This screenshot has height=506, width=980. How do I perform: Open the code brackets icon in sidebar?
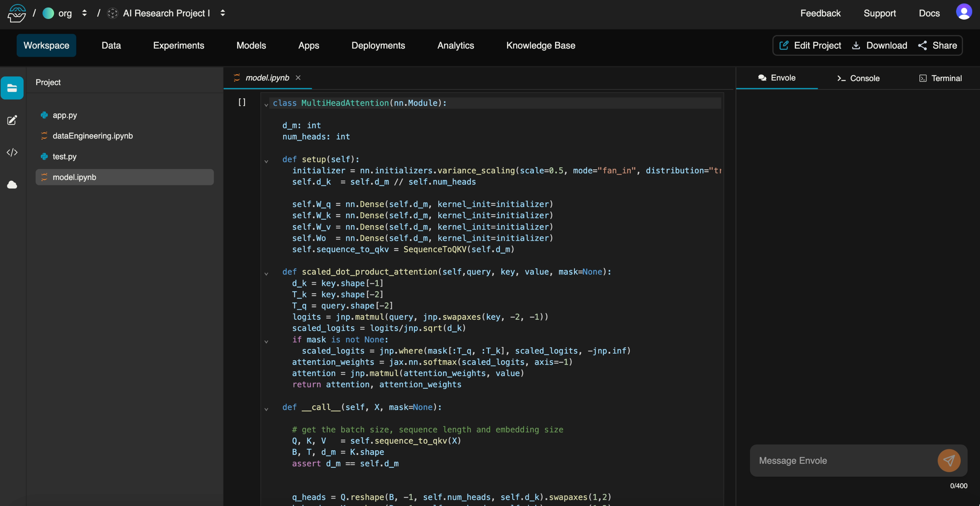coord(12,152)
